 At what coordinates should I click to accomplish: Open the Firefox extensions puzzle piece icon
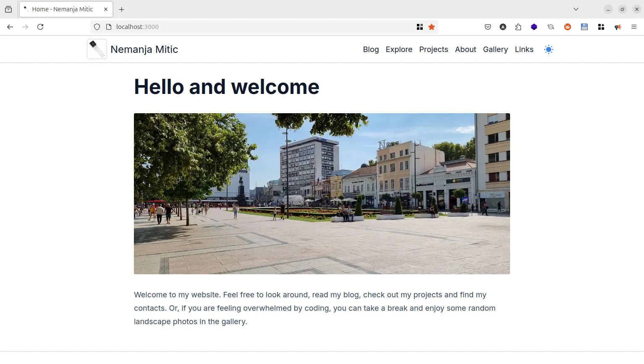click(x=518, y=26)
